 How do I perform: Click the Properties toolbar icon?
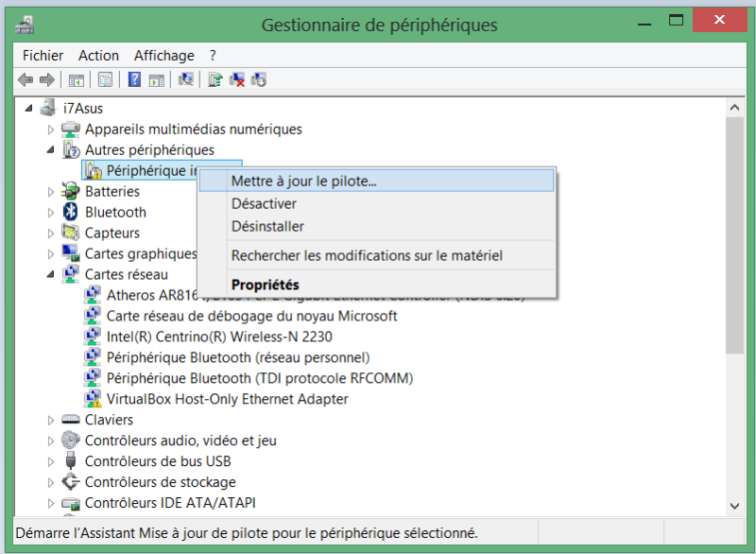click(x=106, y=79)
